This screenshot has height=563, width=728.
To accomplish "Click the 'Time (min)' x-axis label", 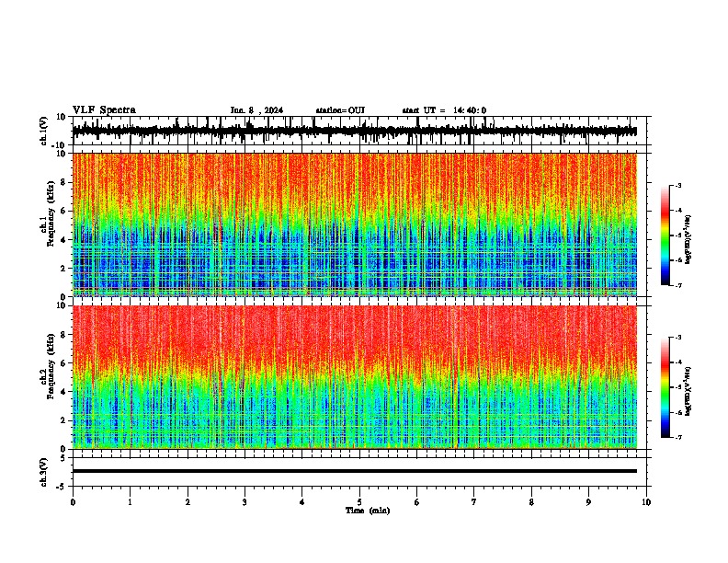I will click(368, 511).
